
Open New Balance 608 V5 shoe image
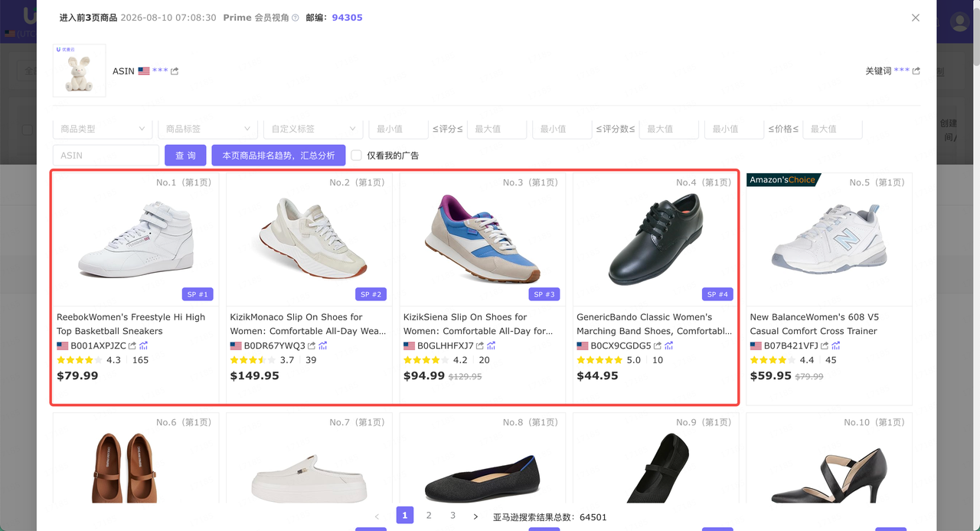(829, 238)
